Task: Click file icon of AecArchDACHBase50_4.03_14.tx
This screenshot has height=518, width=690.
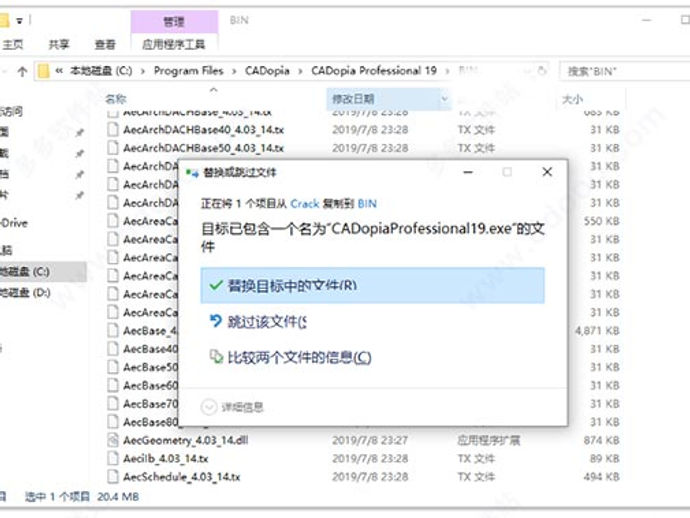Action: [113, 148]
